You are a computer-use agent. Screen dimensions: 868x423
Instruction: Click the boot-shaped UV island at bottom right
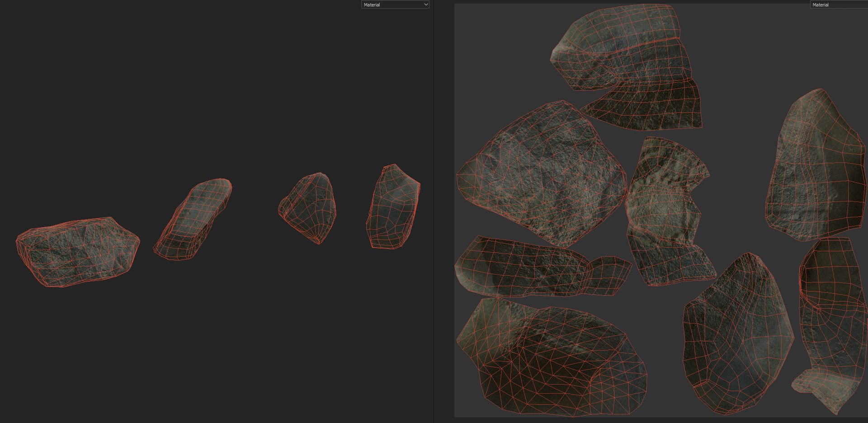(831, 325)
